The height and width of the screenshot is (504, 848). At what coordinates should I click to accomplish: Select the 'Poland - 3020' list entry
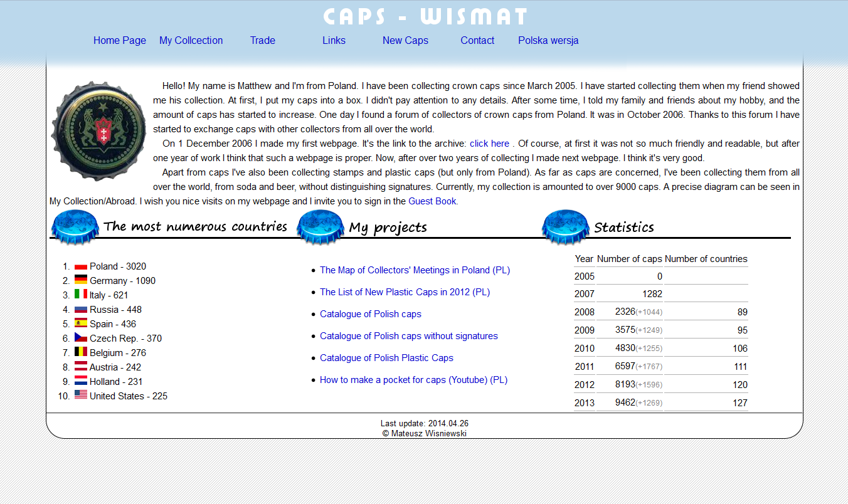118,266
